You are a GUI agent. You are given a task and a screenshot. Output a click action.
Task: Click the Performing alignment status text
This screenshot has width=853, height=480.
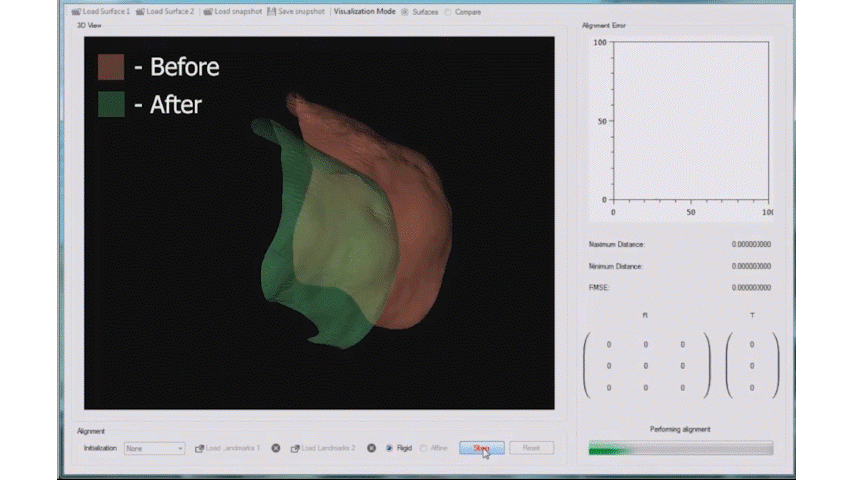click(680, 429)
